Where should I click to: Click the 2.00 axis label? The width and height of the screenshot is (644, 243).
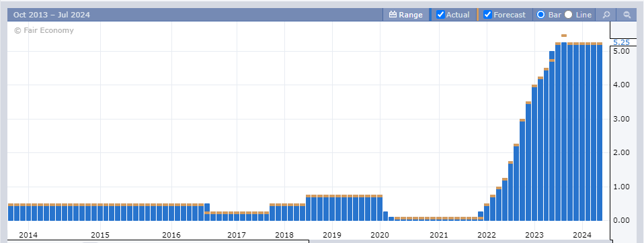(621, 152)
